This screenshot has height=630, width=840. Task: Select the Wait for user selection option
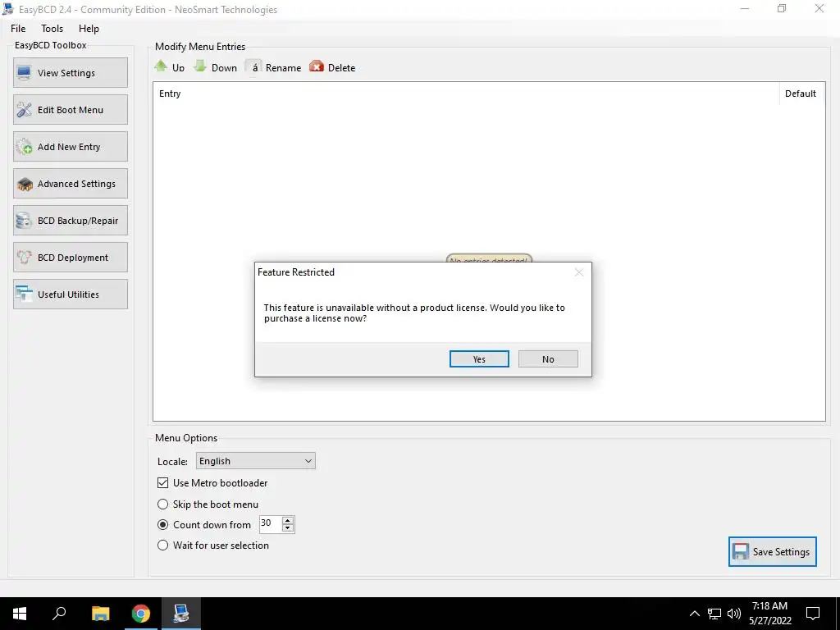click(163, 546)
